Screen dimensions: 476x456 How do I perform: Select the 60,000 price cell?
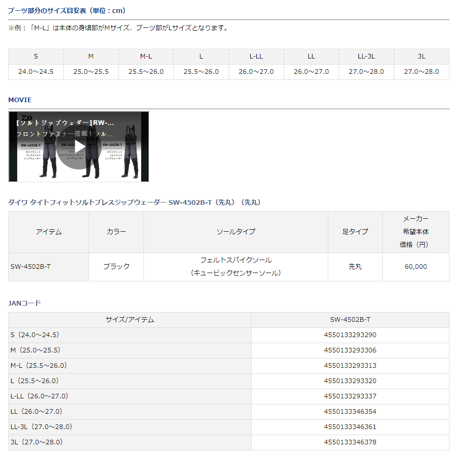click(x=416, y=267)
